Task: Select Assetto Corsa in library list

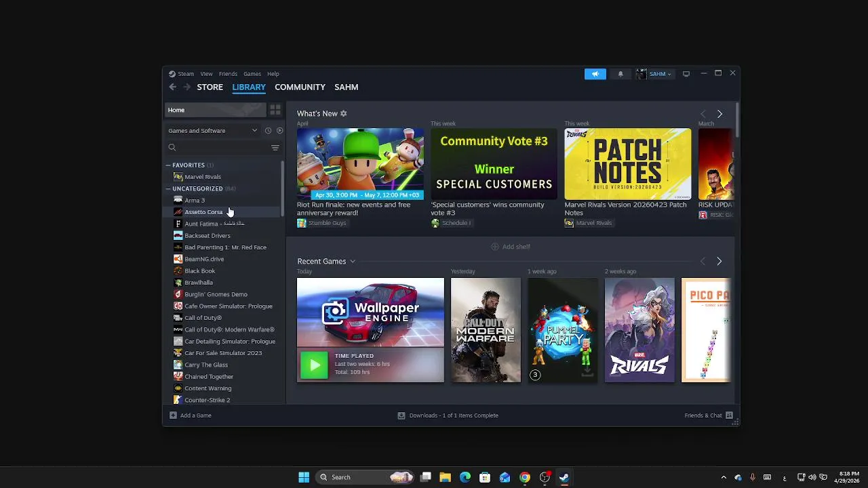Action: pos(203,212)
